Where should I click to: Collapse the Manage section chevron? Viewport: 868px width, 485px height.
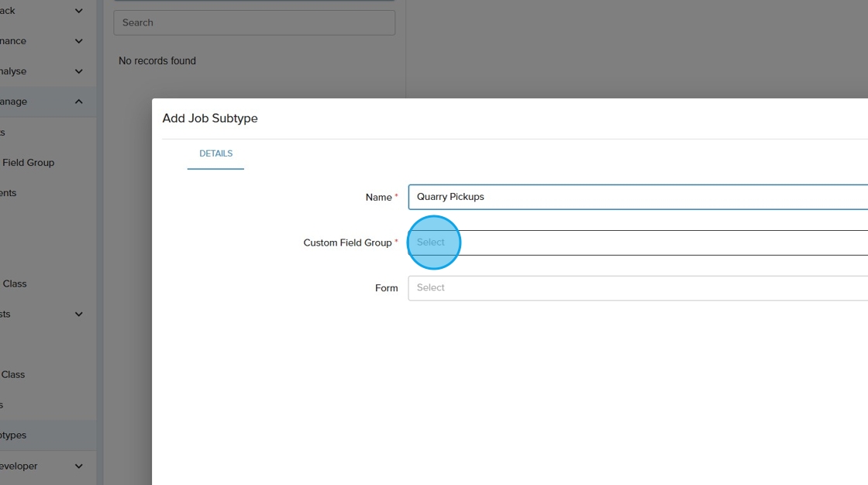tap(78, 101)
